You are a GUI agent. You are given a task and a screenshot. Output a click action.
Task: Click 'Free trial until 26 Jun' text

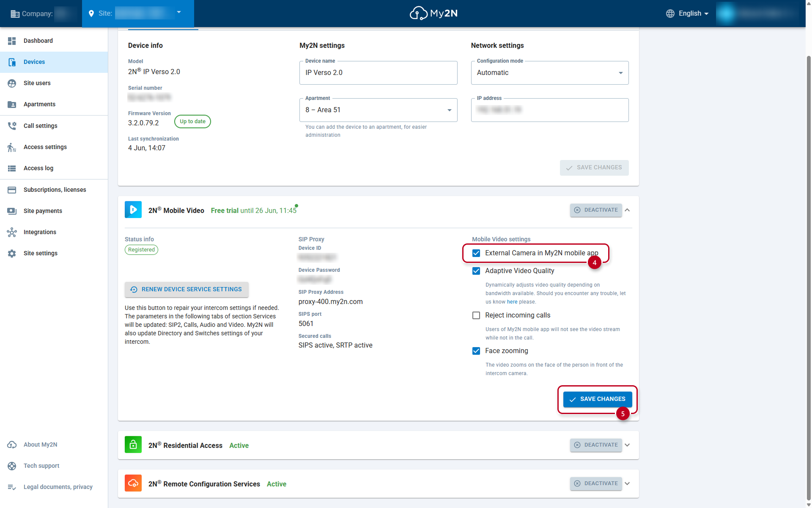254,210
